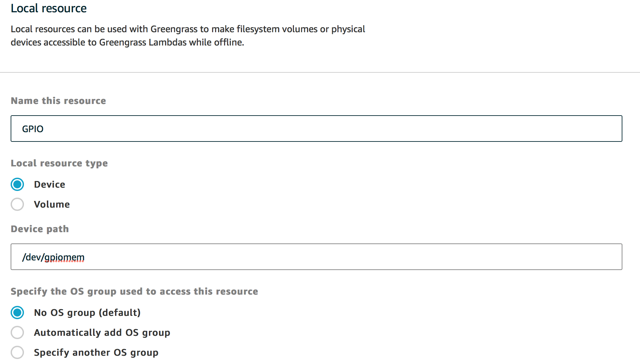This screenshot has height=364, width=640.
Task: Click the No OS group (default) label text
Action: 87,313
